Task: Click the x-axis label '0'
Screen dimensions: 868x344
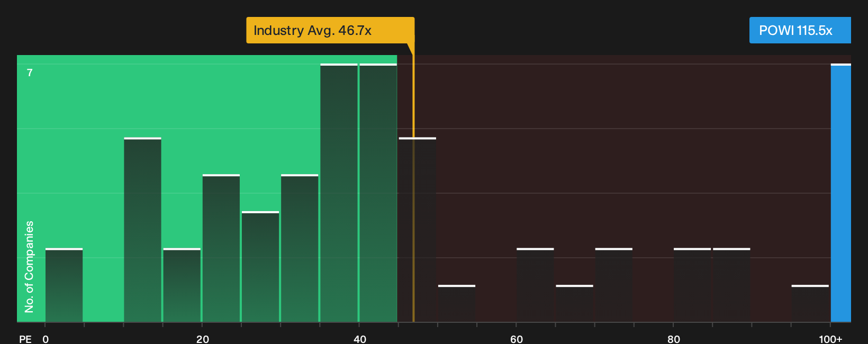Action: [46, 339]
